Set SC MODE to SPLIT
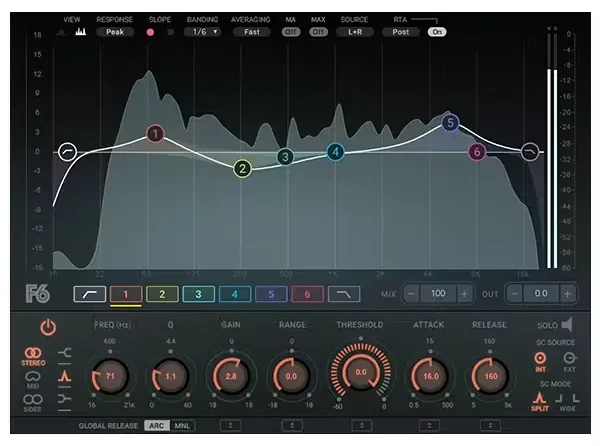600x446 pixels. click(x=540, y=401)
